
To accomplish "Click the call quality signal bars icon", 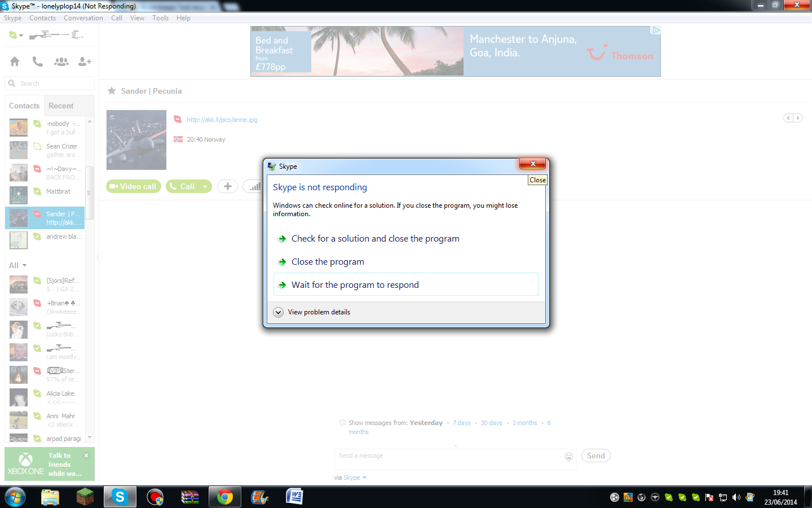I will (255, 186).
